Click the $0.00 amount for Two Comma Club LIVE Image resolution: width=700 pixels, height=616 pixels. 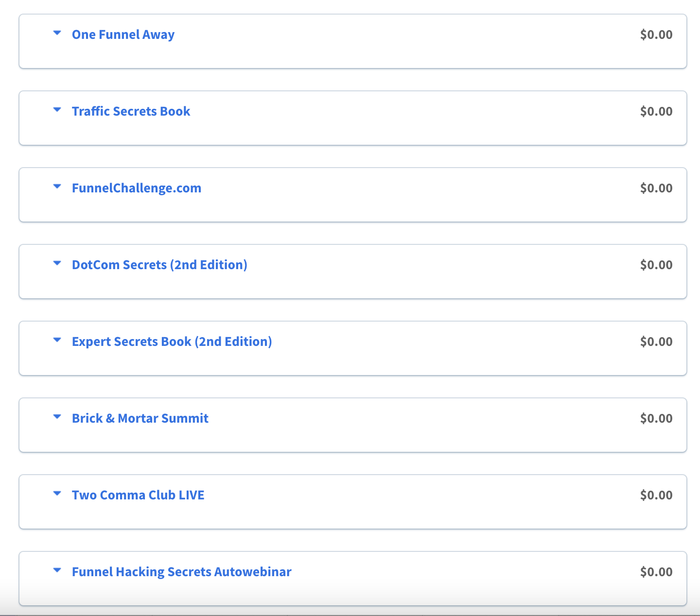coord(656,495)
